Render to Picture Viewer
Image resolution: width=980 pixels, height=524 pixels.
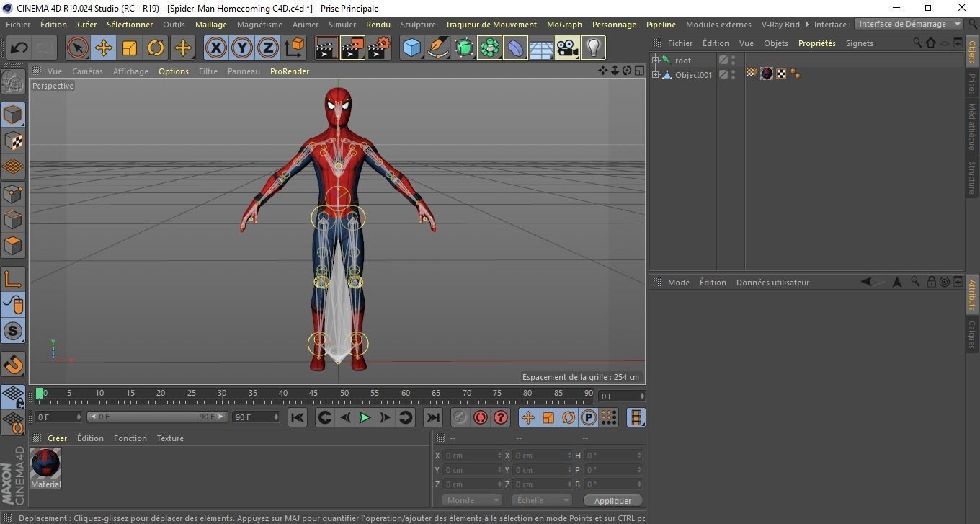click(352, 48)
